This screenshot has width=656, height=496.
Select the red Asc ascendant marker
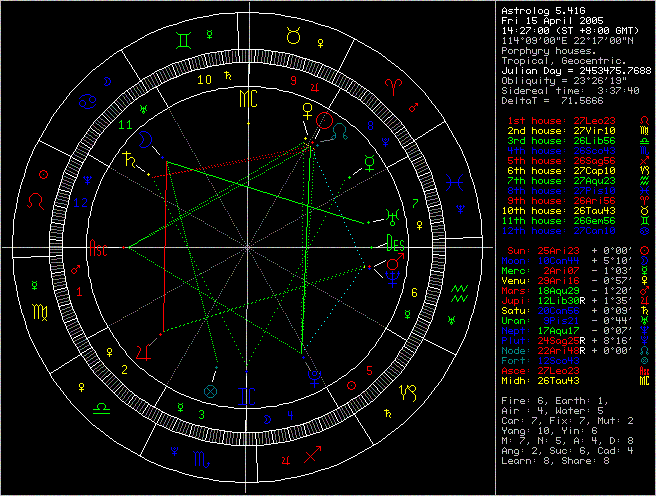pos(99,246)
